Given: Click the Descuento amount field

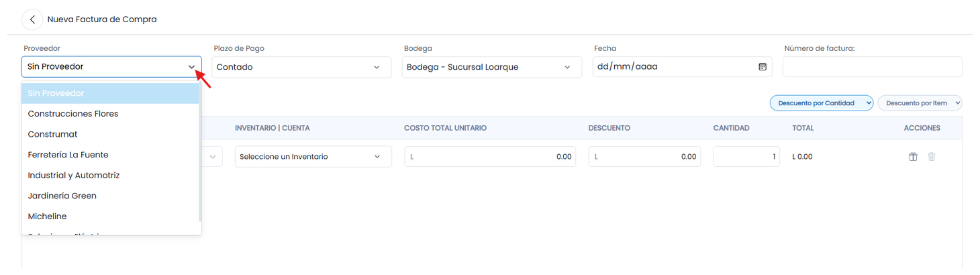Looking at the screenshot, I should click(x=644, y=157).
